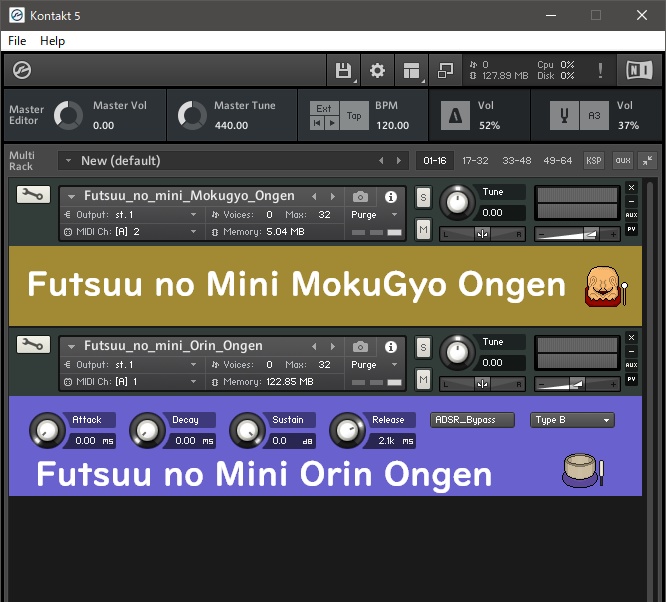Toggle PV performance view on Mokugyo
The image size is (666, 602).
(x=631, y=229)
